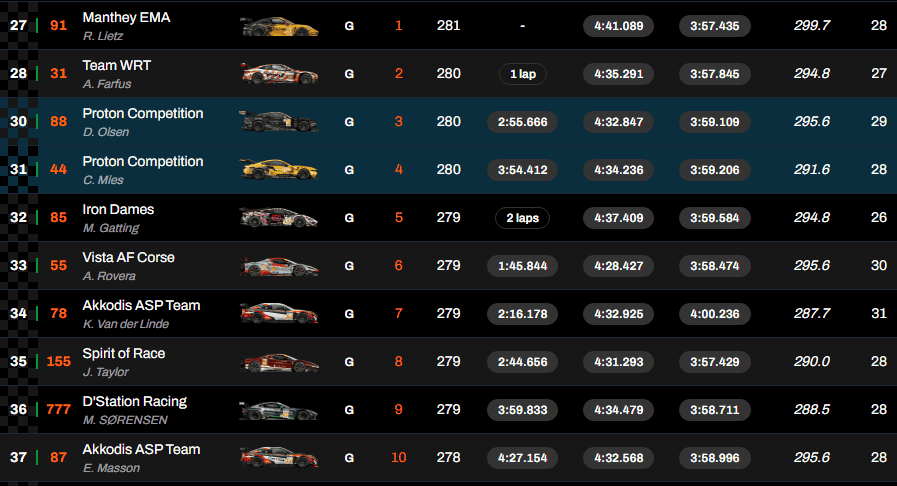Click driver name A. Farfus
This screenshot has height=486, width=897.
[x=107, y=84]
